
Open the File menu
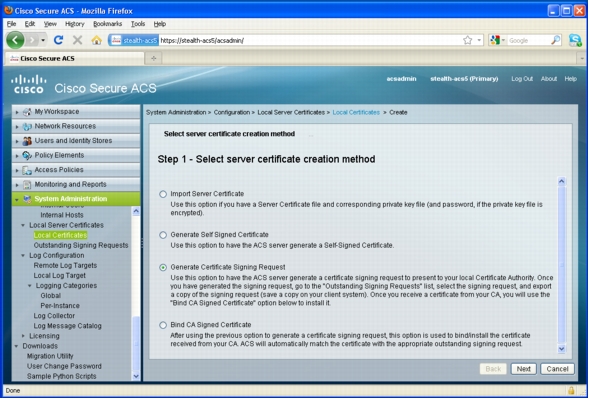click(x=11, y=24)
